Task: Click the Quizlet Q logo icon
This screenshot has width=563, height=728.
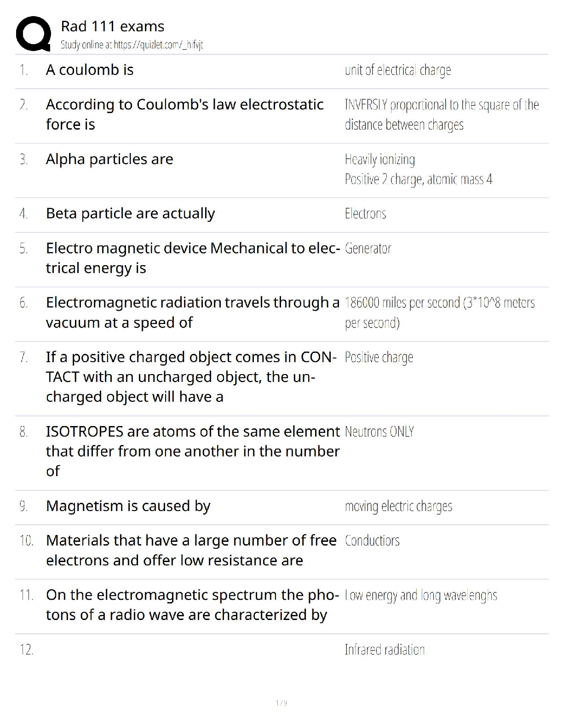Action: [x=33, y=34]
